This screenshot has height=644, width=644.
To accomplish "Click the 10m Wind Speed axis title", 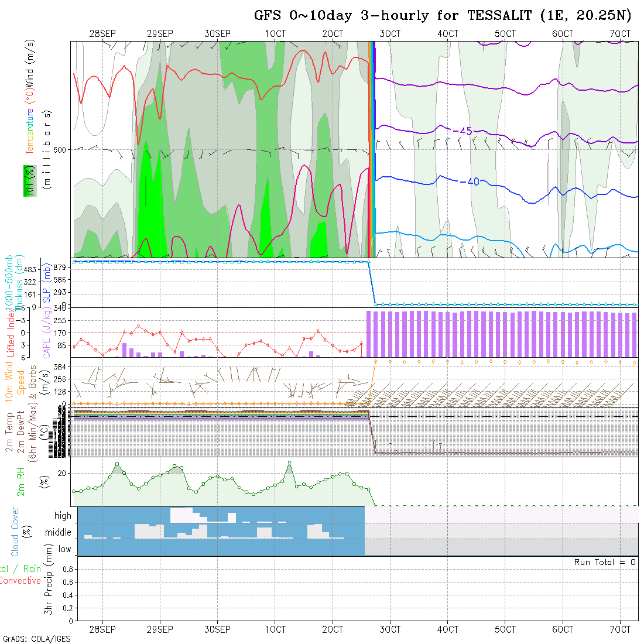I will point(15,382).
